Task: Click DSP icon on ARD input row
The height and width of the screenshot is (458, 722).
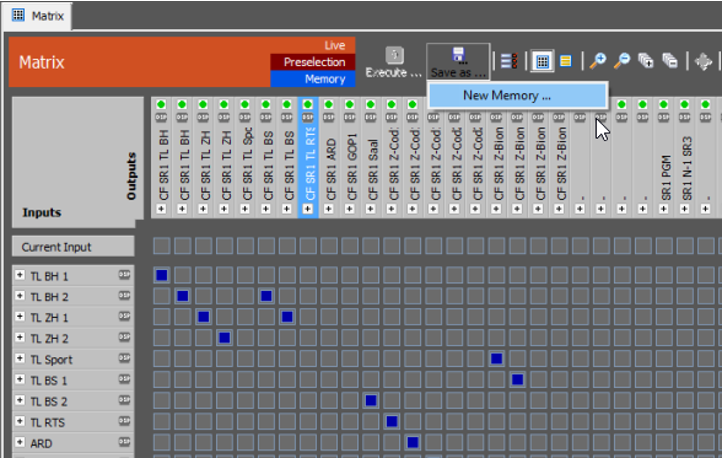Action: 124,442
